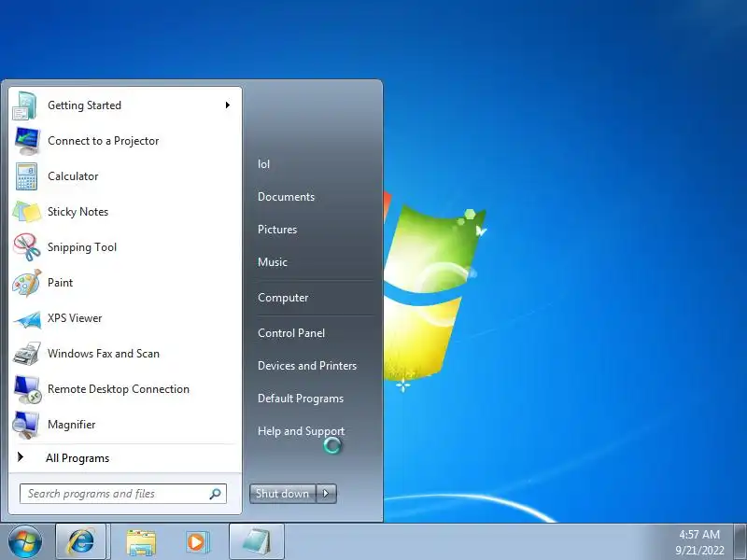Open All Programs list
The height and width of the screenshot is (560, 747).
(78, 458)
